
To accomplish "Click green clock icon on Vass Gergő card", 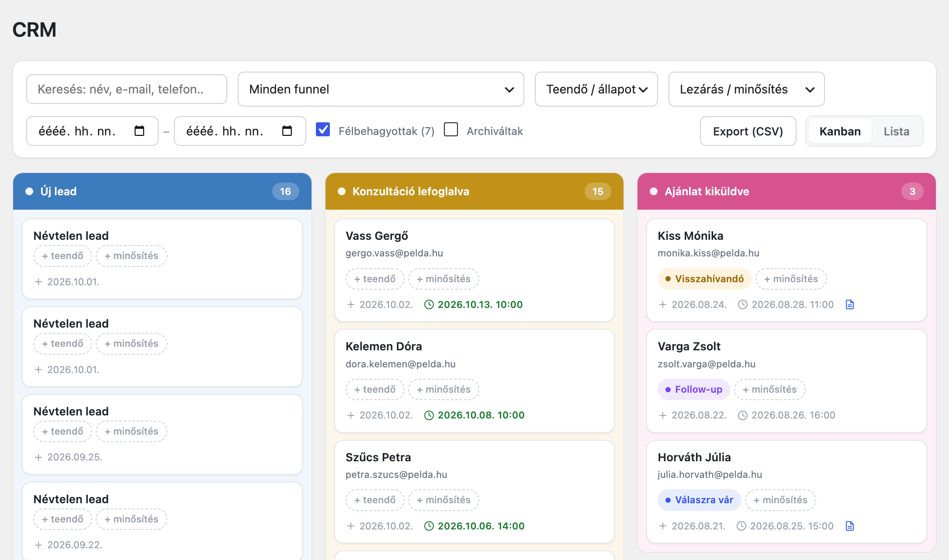I will coord(429,304).
